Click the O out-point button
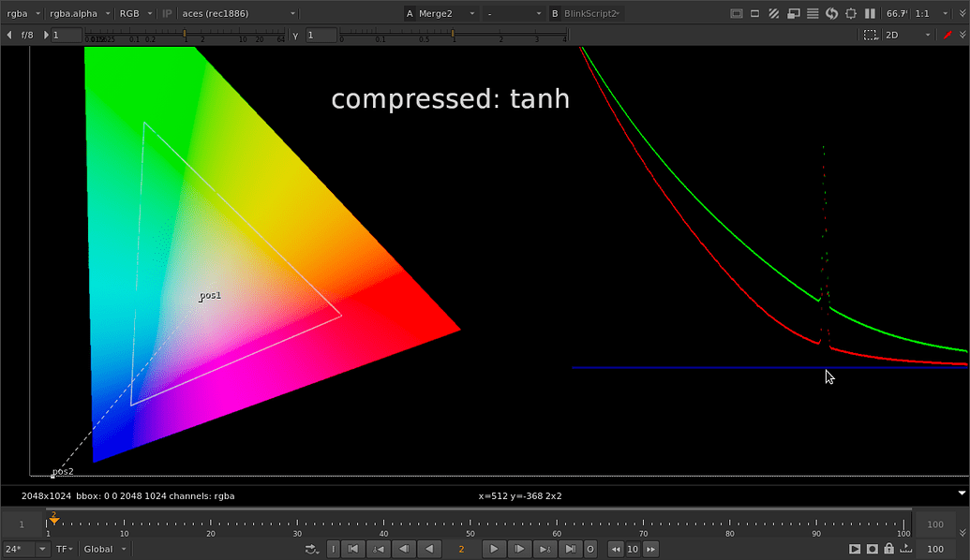This screenshot has width=970, height=560. [589, 549]
